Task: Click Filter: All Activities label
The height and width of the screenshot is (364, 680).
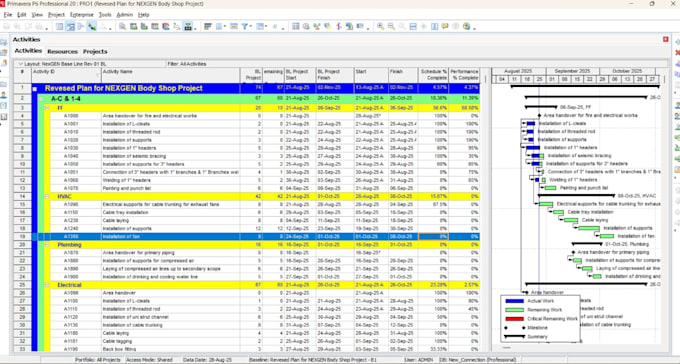Action: pyautogui.click(x=187, y=64)
